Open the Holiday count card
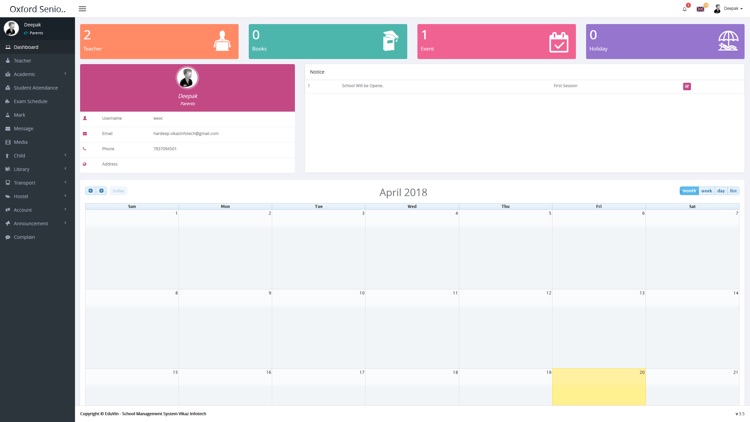Viewport: 750px width, 422px height. click(665, 42)
